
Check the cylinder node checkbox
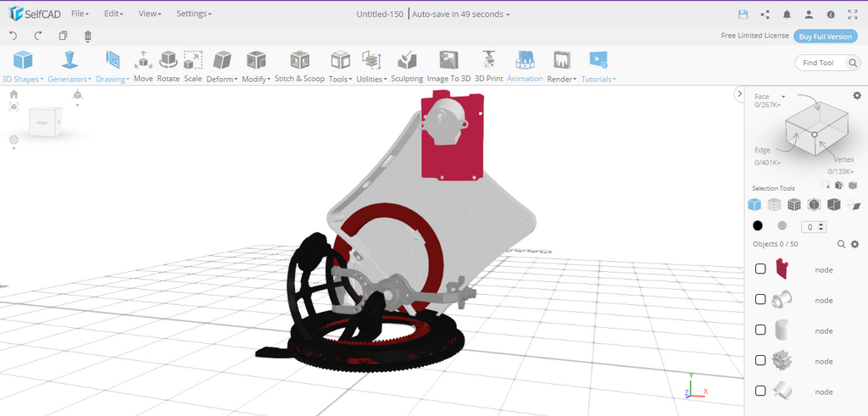click(x=760, y=330)
